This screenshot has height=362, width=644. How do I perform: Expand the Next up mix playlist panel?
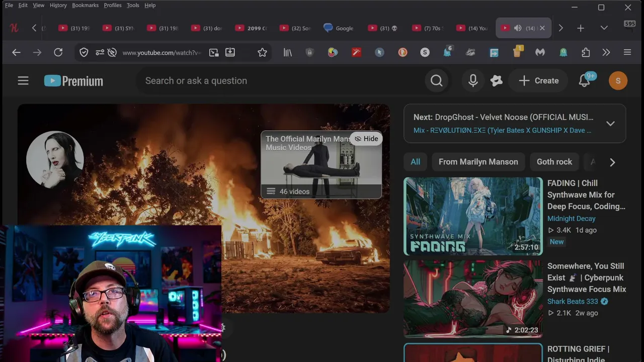610,123
